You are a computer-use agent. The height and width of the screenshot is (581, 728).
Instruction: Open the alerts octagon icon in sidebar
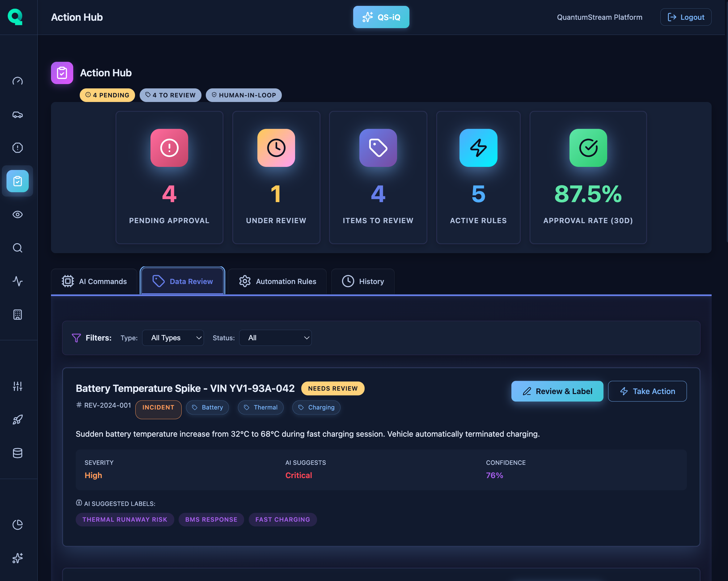[17, 147]
